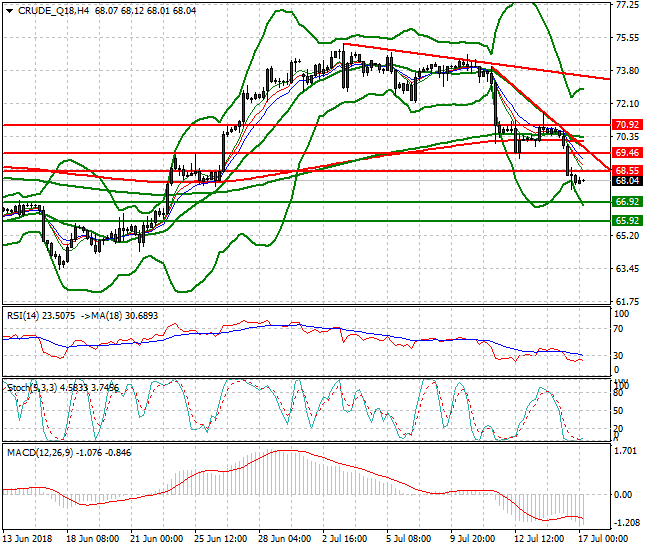The image size is (650, 550).
Task: Click the latest candlestick at 68.04
Action: pyautogui.click(x=583, y=181)
